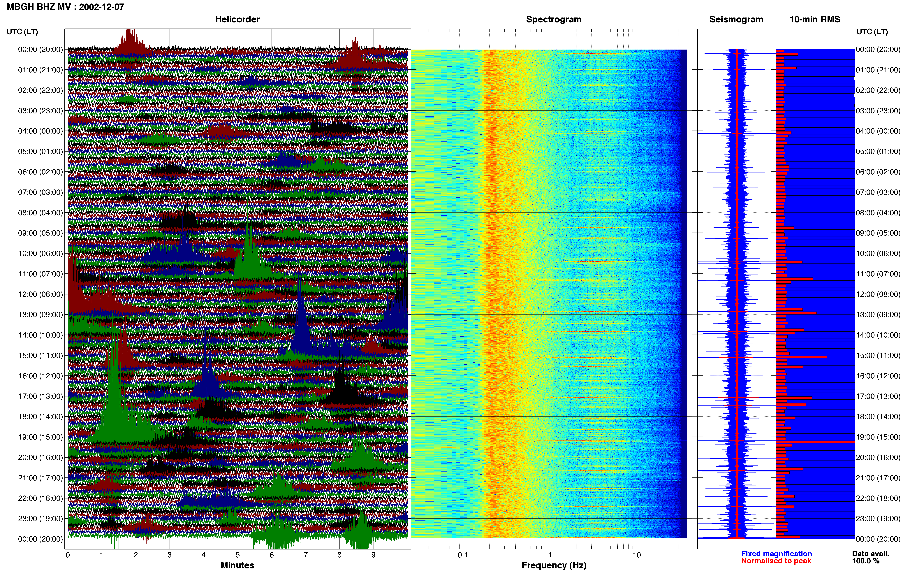Viewport: 924px width, 578px height.
Task: Click the left 09:00 (05:00) time label
Action: tap(40, 233)
